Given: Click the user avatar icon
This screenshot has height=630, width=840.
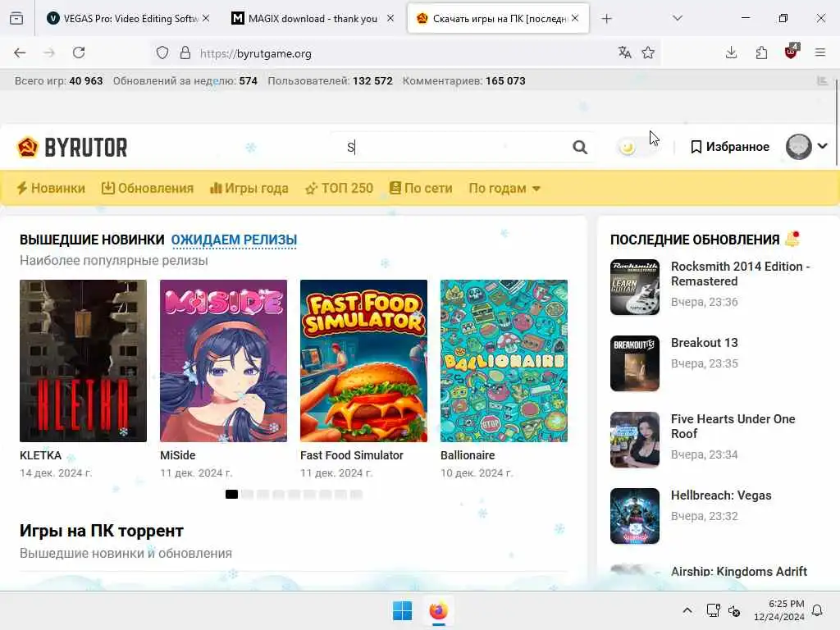Looking at the screenshot, I should [798, 147].
